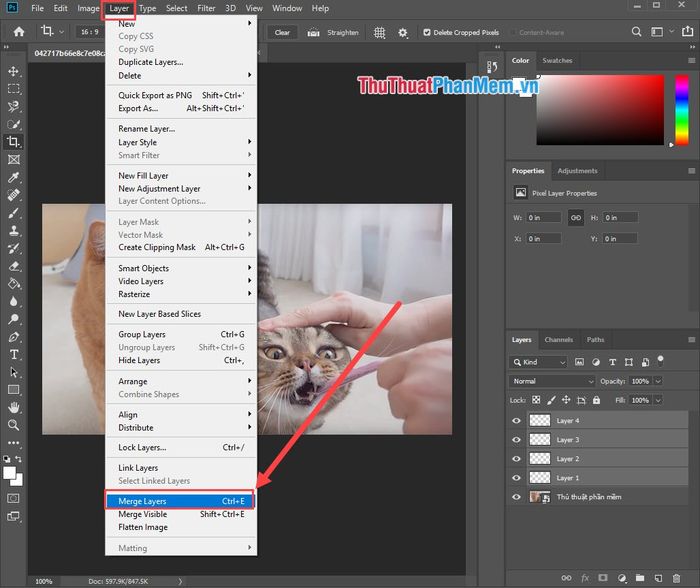The width and height of the screenshot is (700, 588).
Task: Select the Clone Stamp tool
Action: click(13, 231)
